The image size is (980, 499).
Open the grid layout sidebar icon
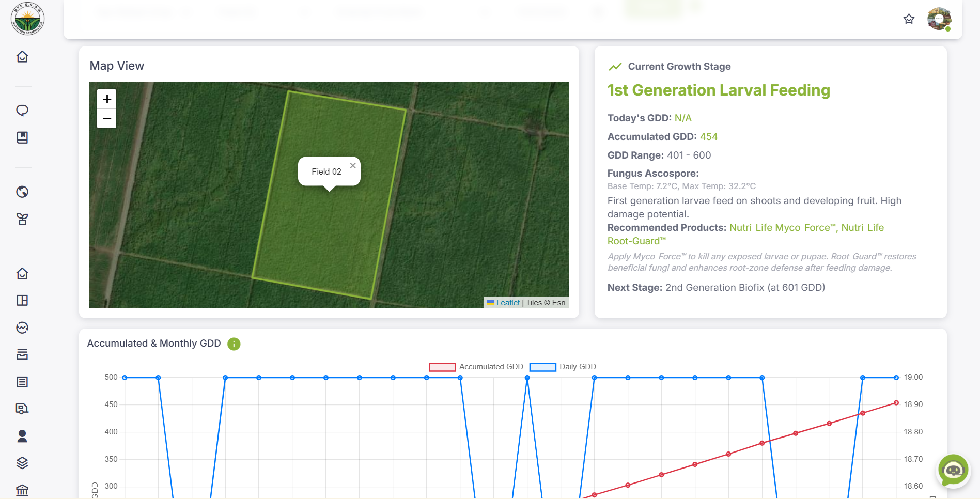coord(22,301)
